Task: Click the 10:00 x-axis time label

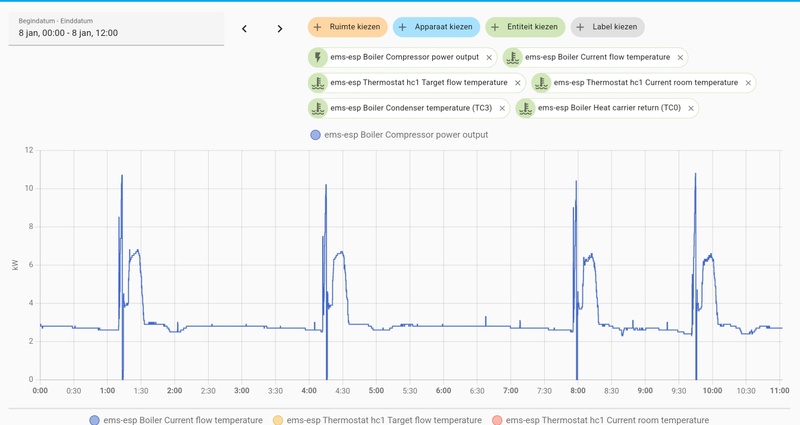Action: [x=712, y=391]
